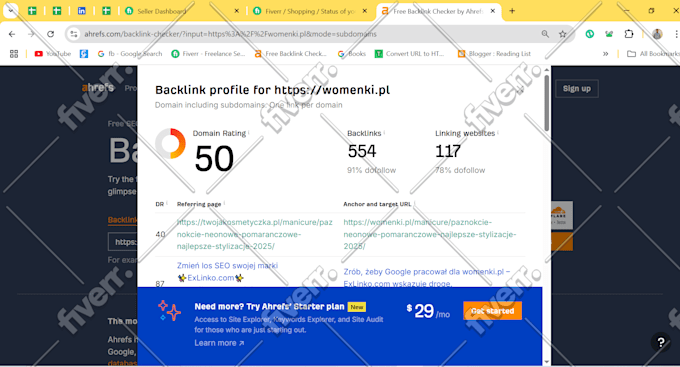Open the help question mark button
This screenshot has width=680, height=367.
coord(660,343)
